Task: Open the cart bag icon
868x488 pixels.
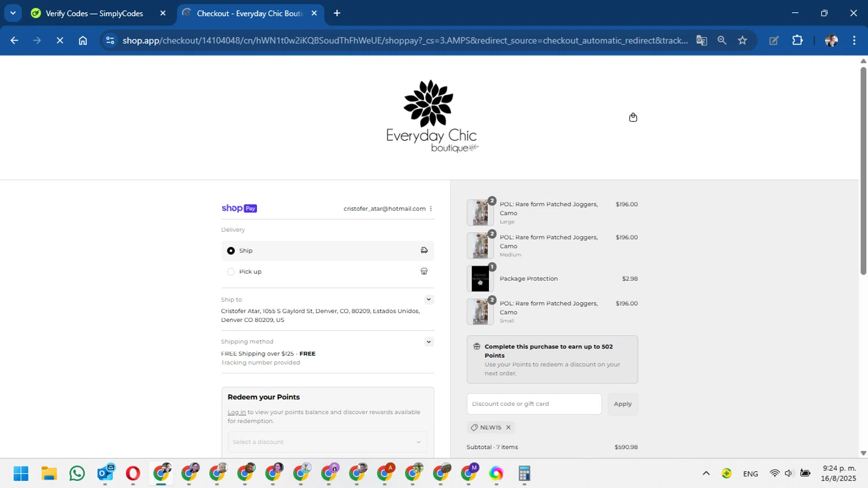Action: (x=633, y=118)
